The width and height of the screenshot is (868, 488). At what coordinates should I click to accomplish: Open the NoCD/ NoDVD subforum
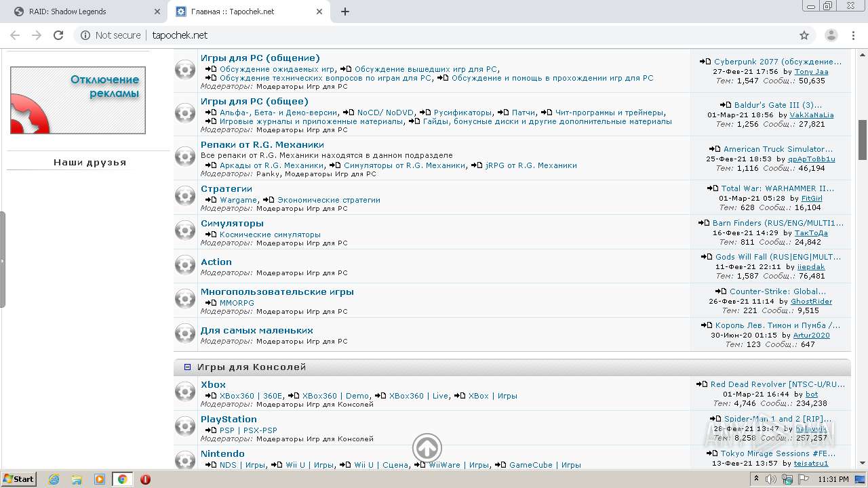coord(385,113)
